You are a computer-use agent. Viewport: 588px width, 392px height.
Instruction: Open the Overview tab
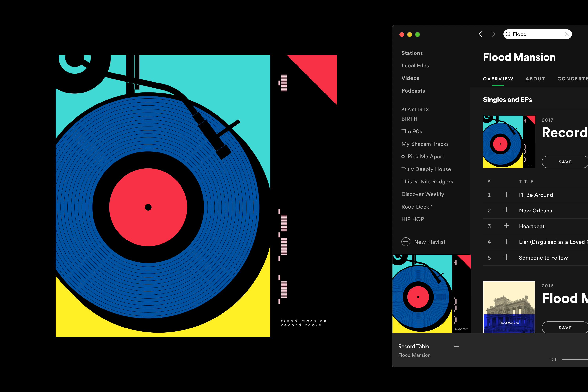498,79
